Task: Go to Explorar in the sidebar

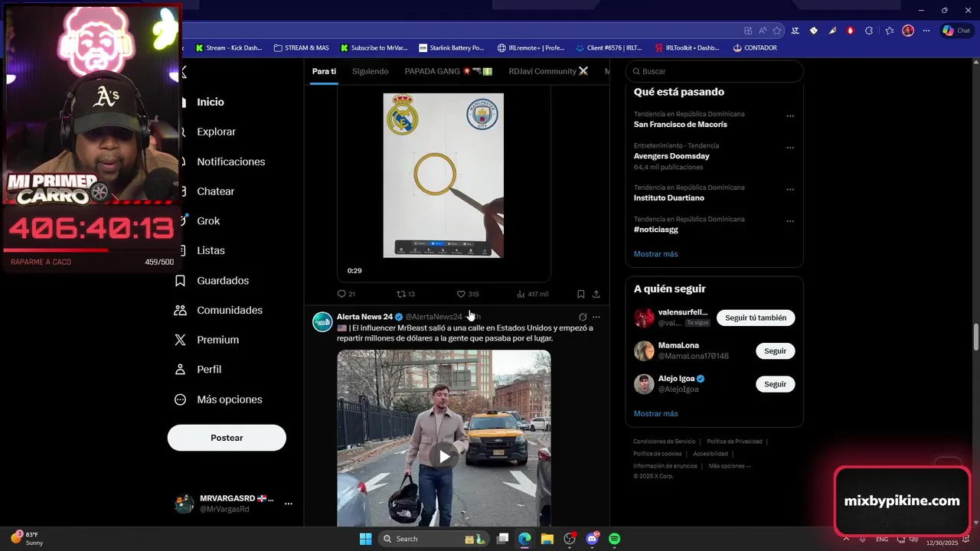Action: (216, 132)
